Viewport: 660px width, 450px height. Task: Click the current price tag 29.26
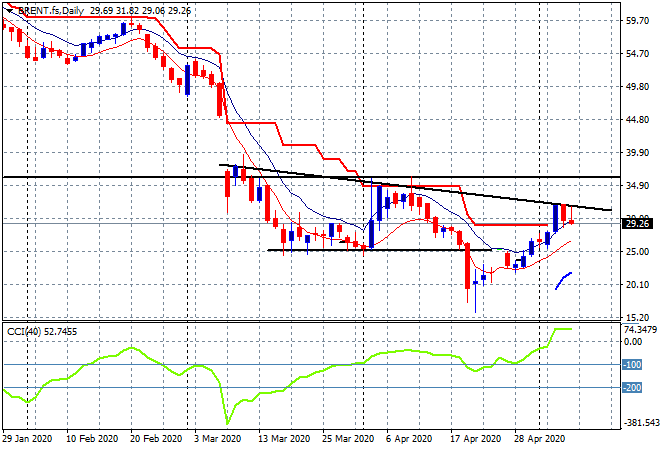(637, 224)
